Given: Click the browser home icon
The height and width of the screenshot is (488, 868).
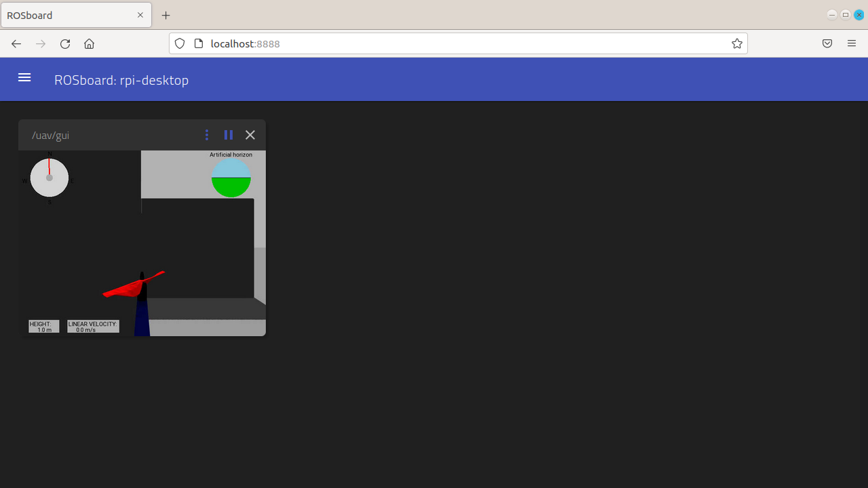Looking at the screenshot, I should click(89, 43).
